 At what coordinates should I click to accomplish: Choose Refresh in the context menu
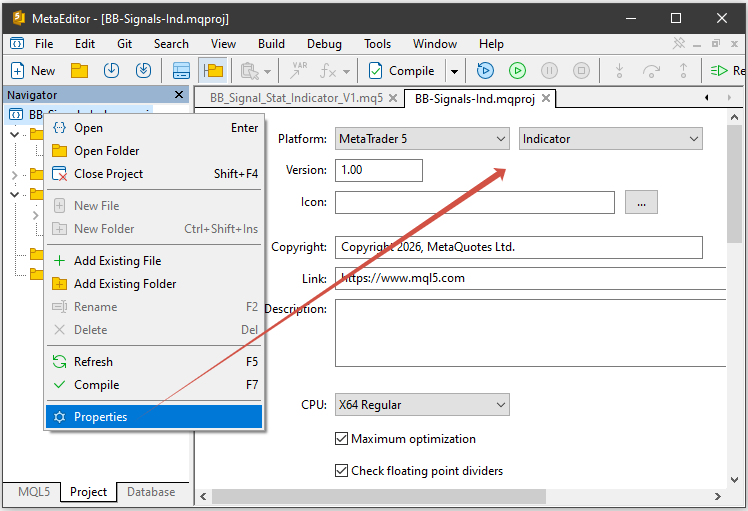point(154,362)
